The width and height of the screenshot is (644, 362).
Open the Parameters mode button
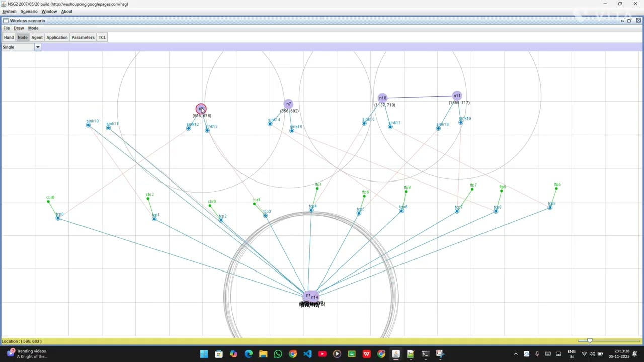(x=83, y=37)
